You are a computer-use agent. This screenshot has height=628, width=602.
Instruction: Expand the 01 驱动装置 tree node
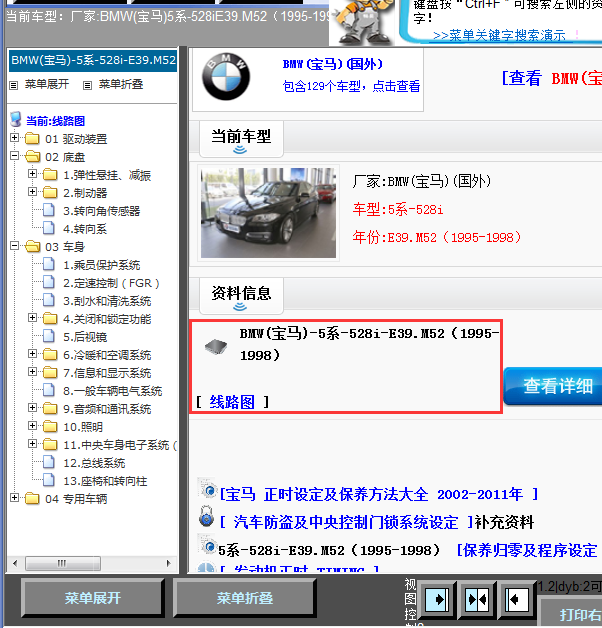click(x=14, y=138)
